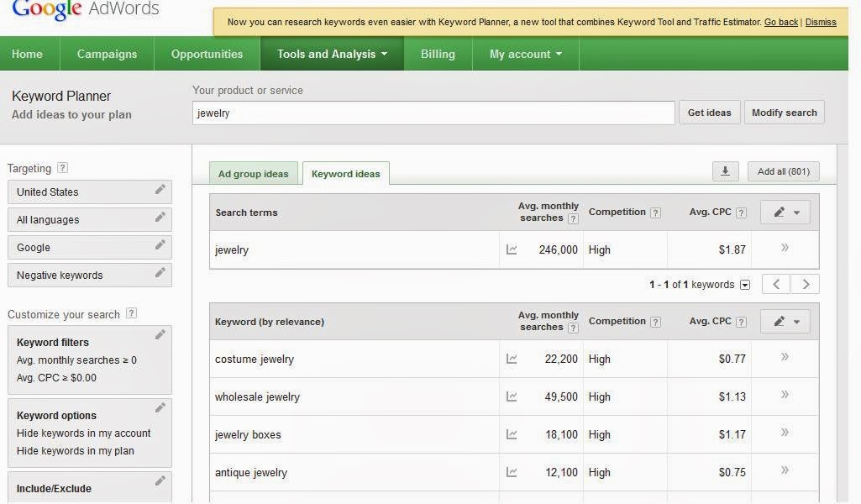Screen dimensions: 861x504
Task: Switch to Ad group ideas tab
Action: (x=253, y=174)
